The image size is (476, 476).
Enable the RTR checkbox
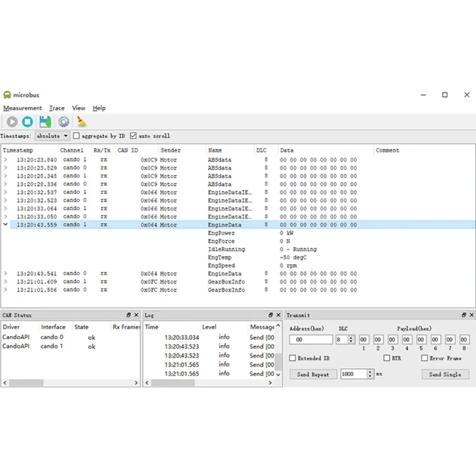[387, 358]
